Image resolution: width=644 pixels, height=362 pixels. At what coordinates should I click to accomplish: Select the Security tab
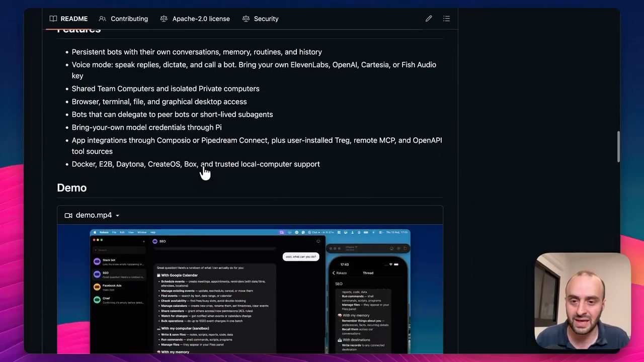[x=260, y=19]
